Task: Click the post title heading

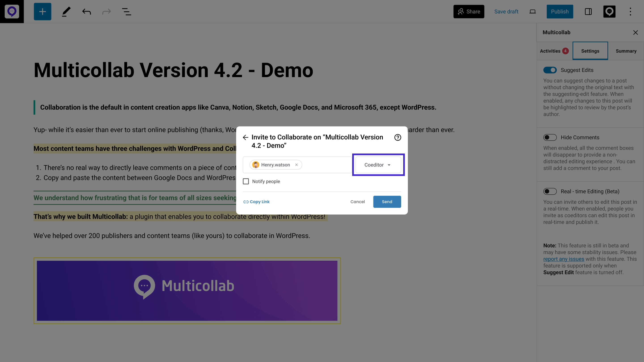Action: coord(173,70)
